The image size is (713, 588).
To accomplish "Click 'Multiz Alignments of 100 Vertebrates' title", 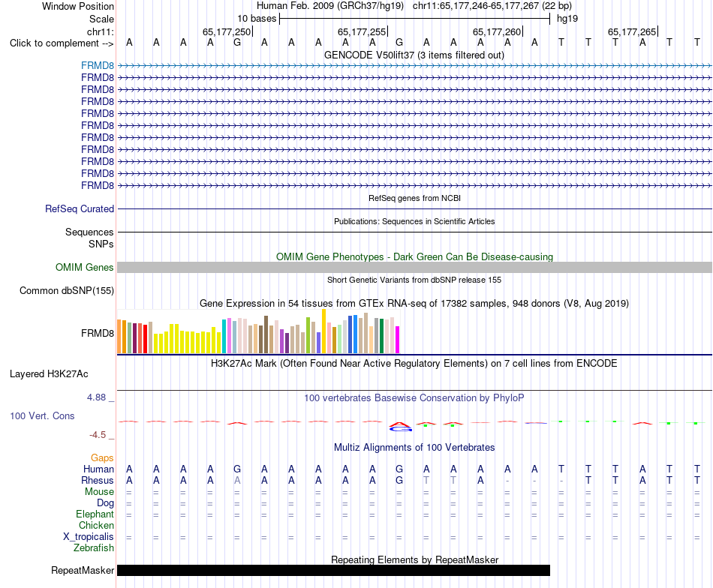I will pyautogui.click(x=414, y=447).
